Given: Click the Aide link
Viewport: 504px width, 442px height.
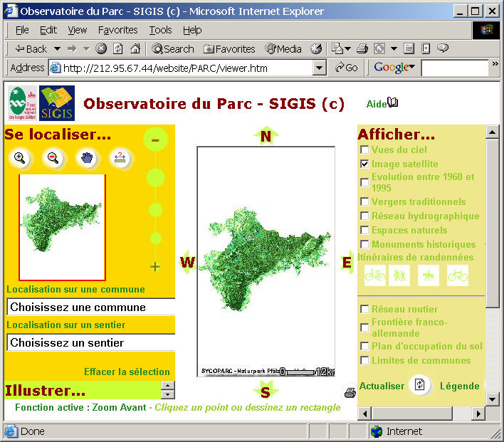Looking at the screenshot, I should (377, 104).
